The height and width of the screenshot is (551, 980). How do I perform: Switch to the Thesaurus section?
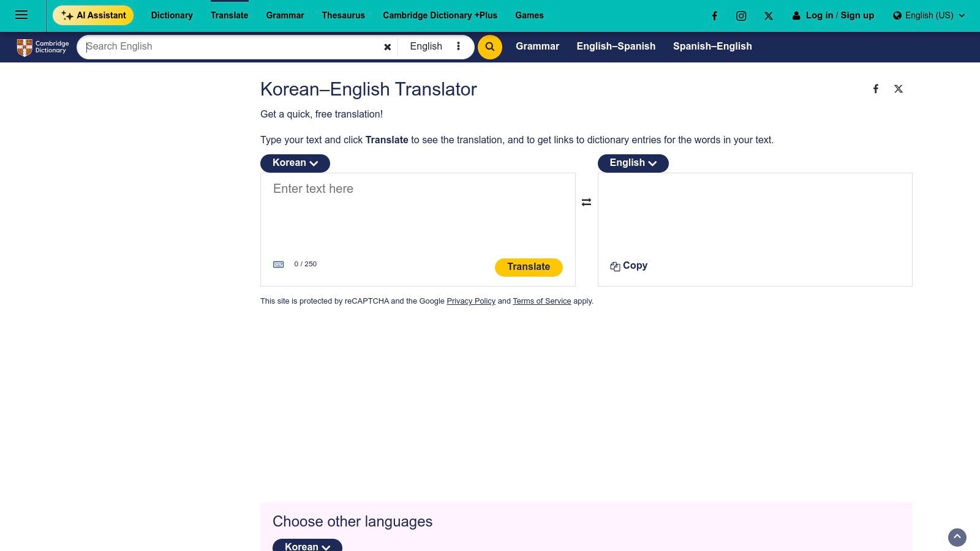click(343, 15)
